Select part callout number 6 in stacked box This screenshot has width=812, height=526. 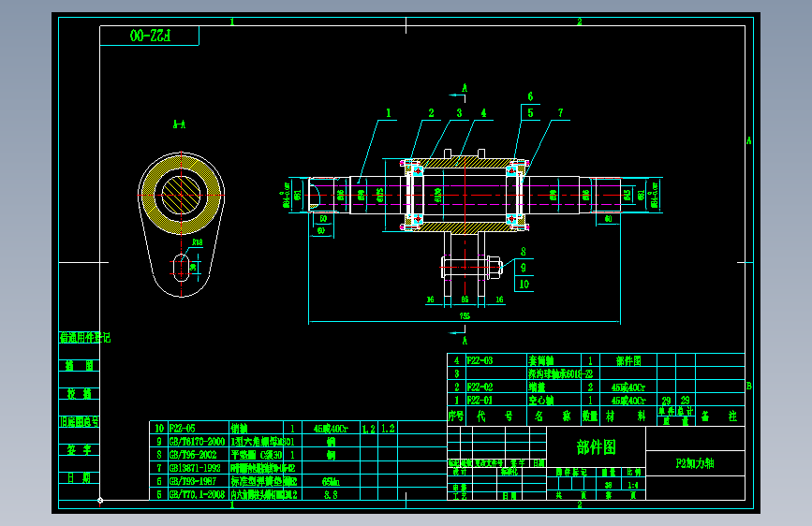(x=530, y=96)
